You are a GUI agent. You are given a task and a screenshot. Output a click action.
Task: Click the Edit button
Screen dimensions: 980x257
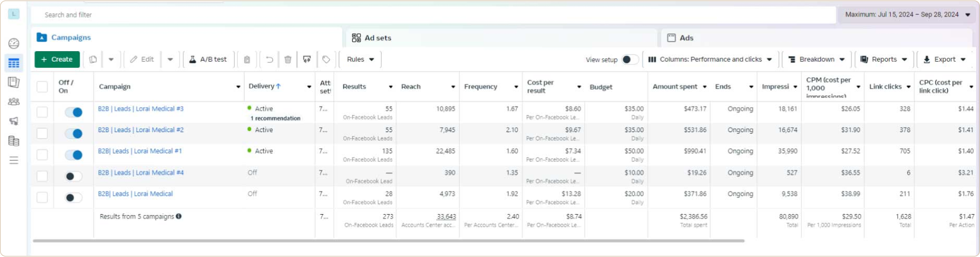click(x=142, y=59)
